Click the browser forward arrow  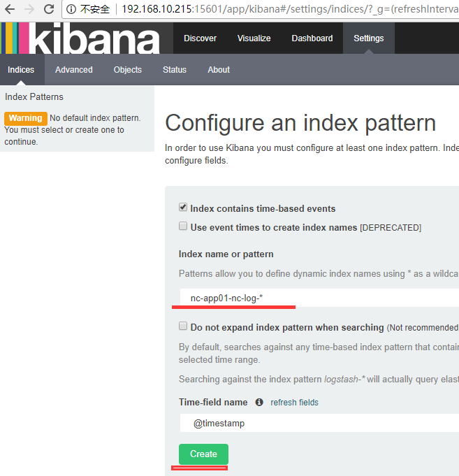29,9
